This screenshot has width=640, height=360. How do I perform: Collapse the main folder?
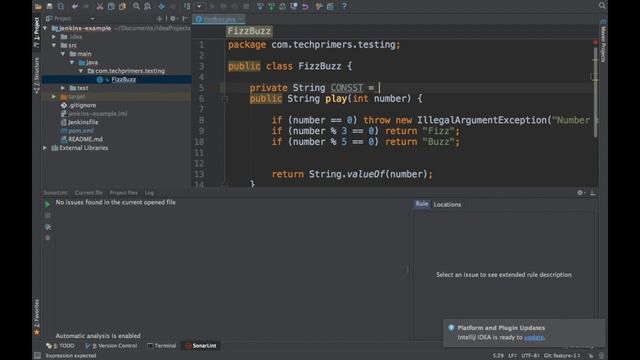[x=63, y=54]
